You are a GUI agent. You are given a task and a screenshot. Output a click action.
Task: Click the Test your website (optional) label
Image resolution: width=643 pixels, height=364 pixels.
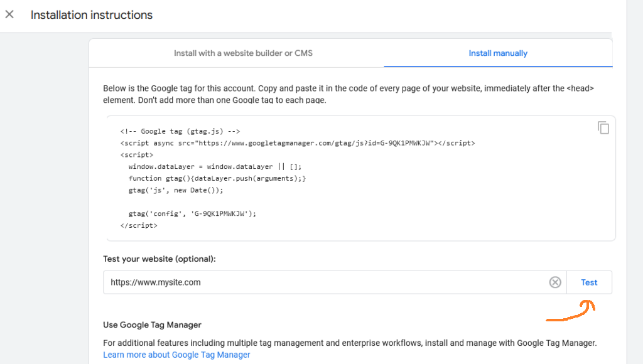pos(159,259)
